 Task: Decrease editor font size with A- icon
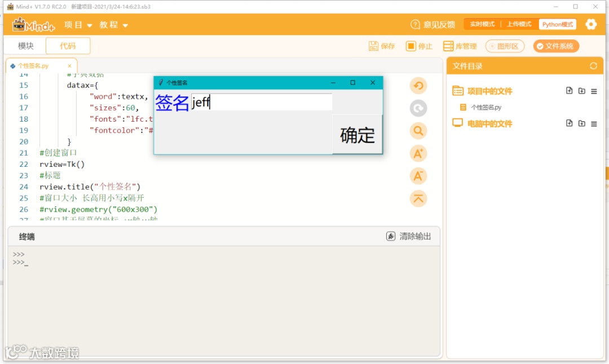point(418,176)
